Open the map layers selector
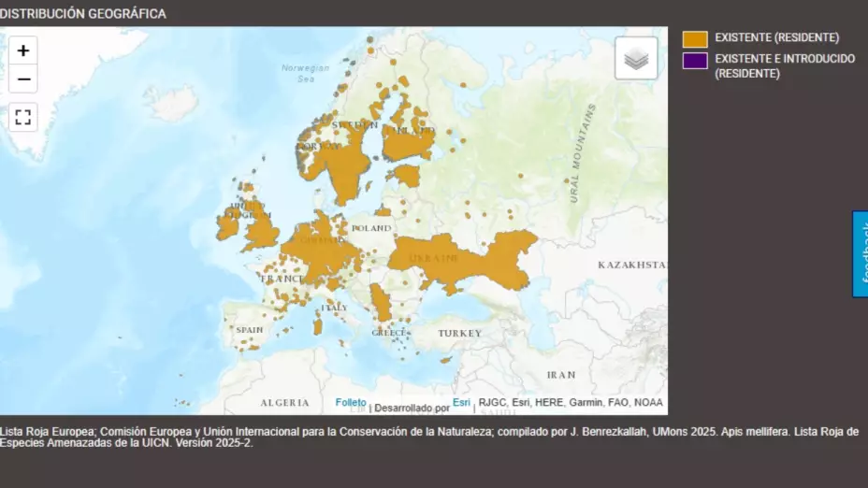 click(x=636, y=59)
